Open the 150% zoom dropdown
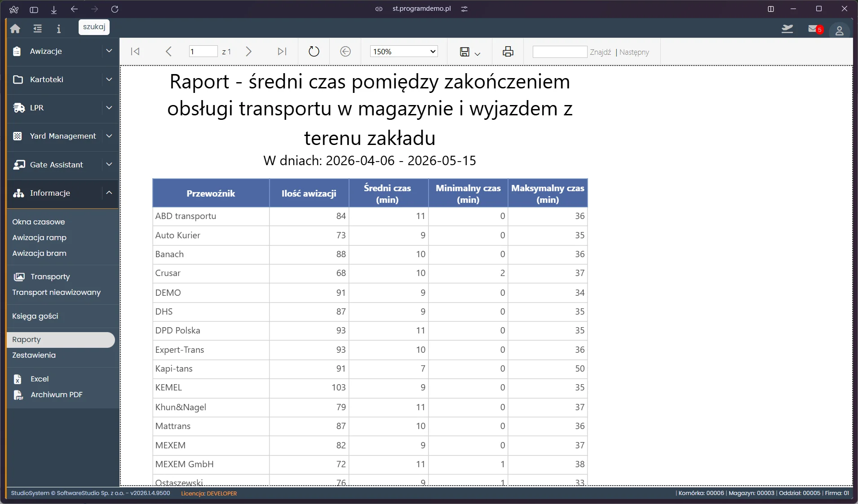The height and width of the screenshot is (504, 858). [404, 52]
